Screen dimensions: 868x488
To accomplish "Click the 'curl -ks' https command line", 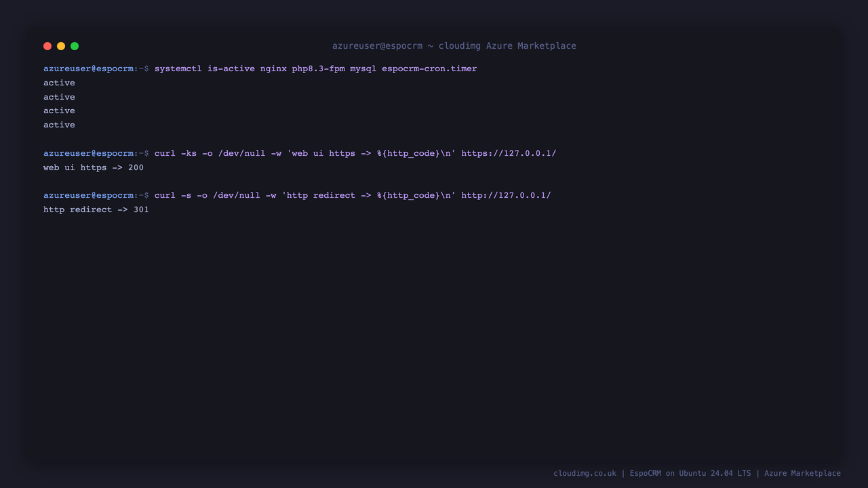I will pyautogui.click(x=355, y=153).
